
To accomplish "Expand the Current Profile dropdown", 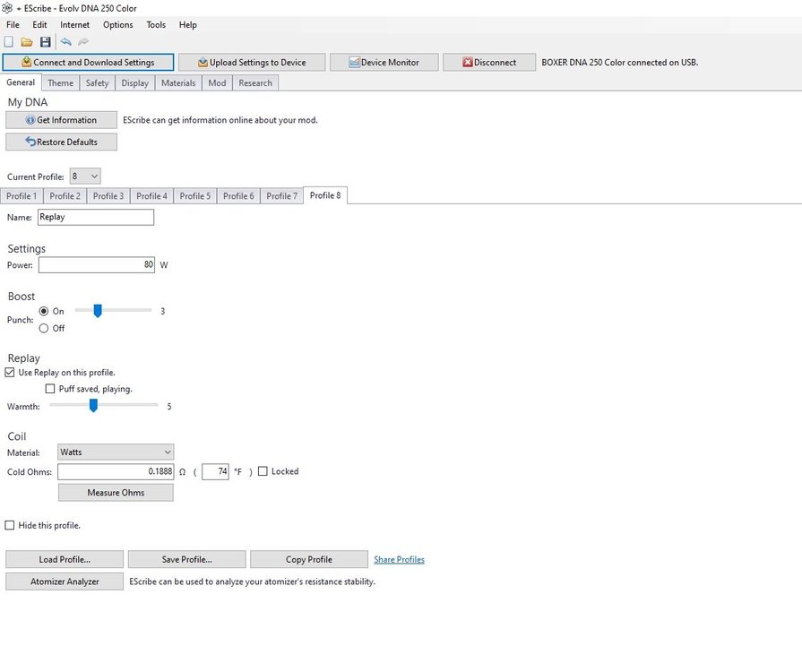I will coord(85,177).
